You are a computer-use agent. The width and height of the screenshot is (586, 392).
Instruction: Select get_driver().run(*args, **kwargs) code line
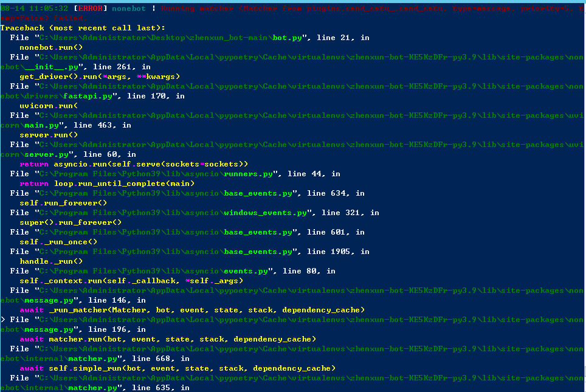(x=100, y=77)
